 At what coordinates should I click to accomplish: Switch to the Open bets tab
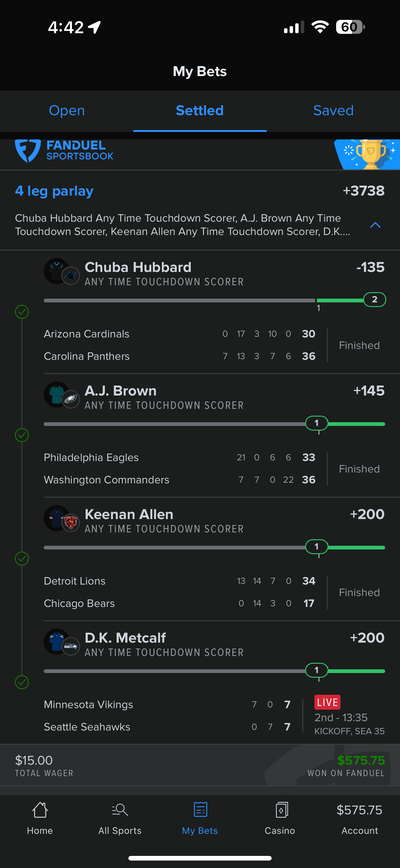click(x=67, y=111)
